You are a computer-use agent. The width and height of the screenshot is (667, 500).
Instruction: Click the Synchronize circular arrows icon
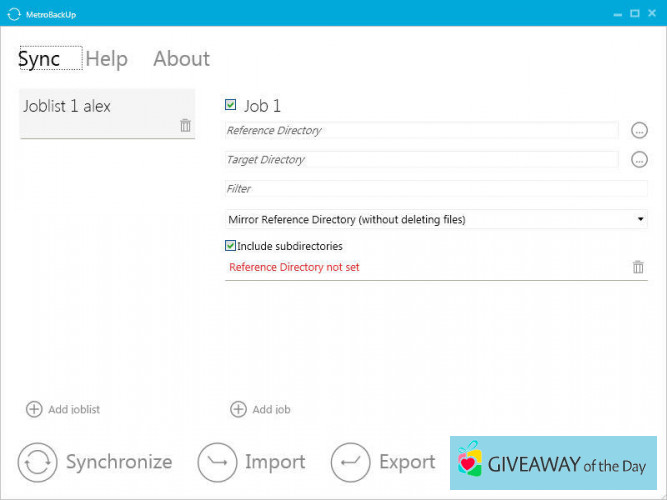[x=37, y=462]
